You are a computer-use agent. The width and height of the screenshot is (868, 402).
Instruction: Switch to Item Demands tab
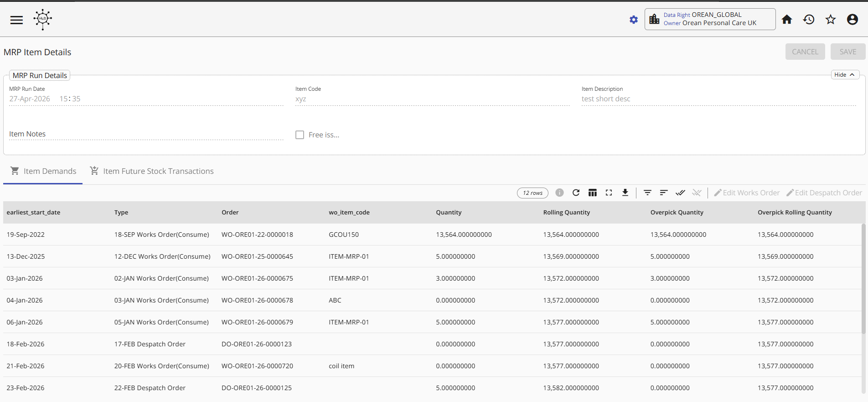pos(43,171)
